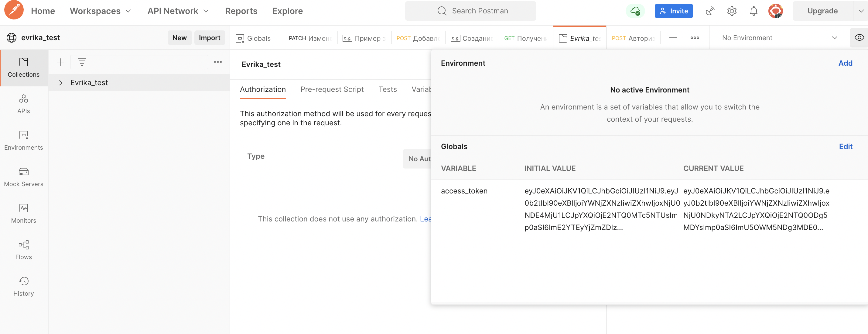Open the Flows sidebar section
868x334 pixels.
click(x=24, y=250)
